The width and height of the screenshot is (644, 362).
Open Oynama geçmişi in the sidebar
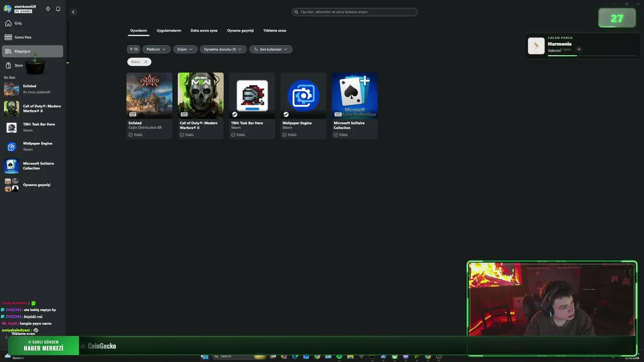pyautogui.click(x=33, y=185)
